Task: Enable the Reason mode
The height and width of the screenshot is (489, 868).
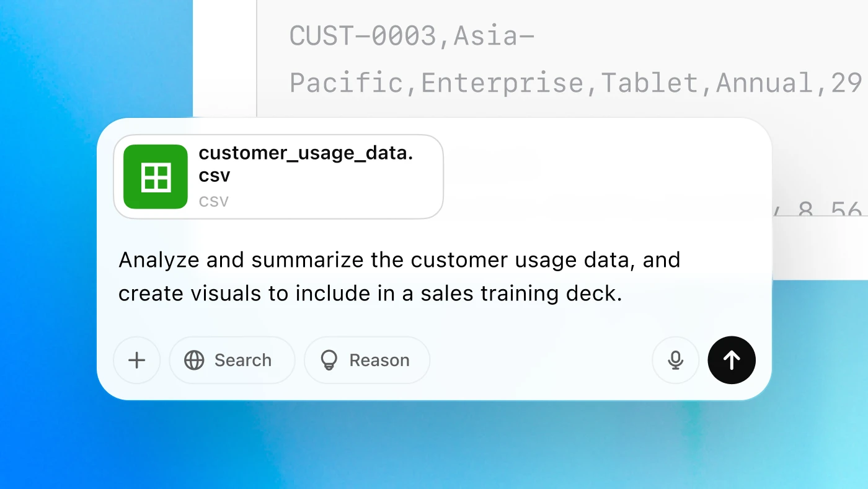Action: (366, 360)
